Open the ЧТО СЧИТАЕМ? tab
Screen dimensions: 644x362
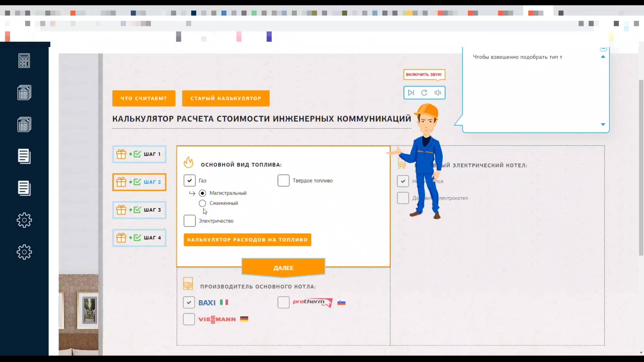(144, 98)
